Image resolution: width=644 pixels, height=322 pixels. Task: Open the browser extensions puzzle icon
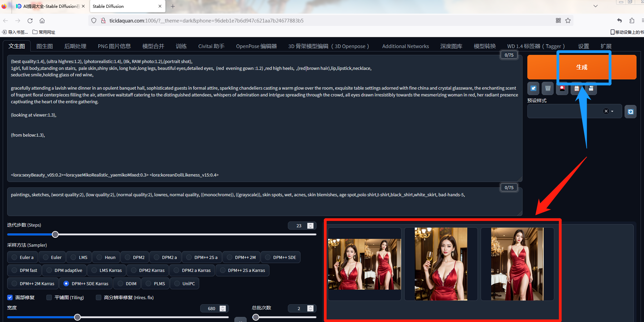point(632,20)
